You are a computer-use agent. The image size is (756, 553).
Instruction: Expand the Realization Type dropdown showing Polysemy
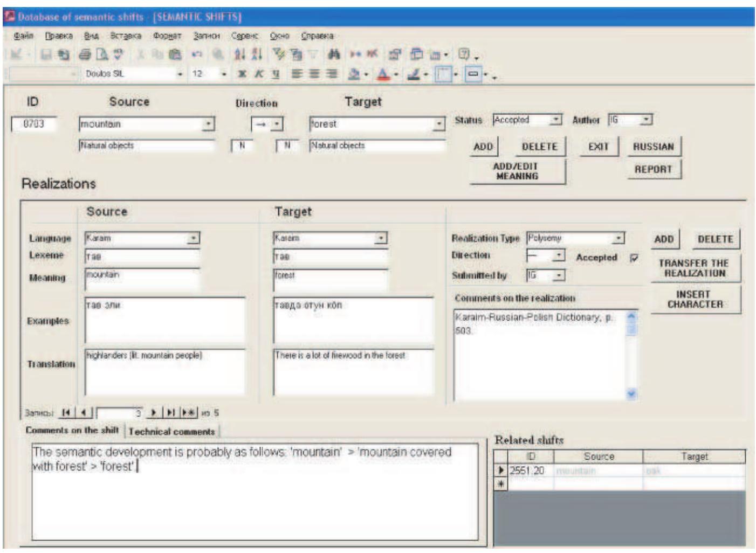point(618,238)
